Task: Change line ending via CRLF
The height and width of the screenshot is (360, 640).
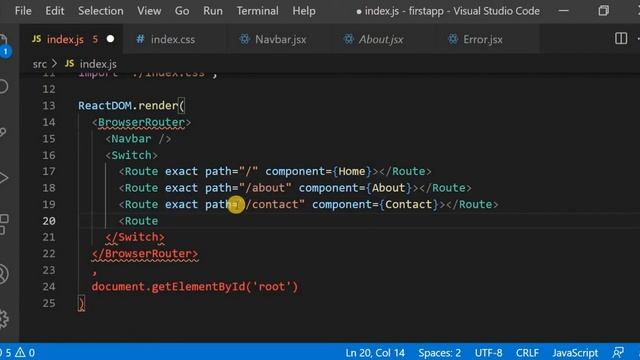Action: (x=527, y=353)
